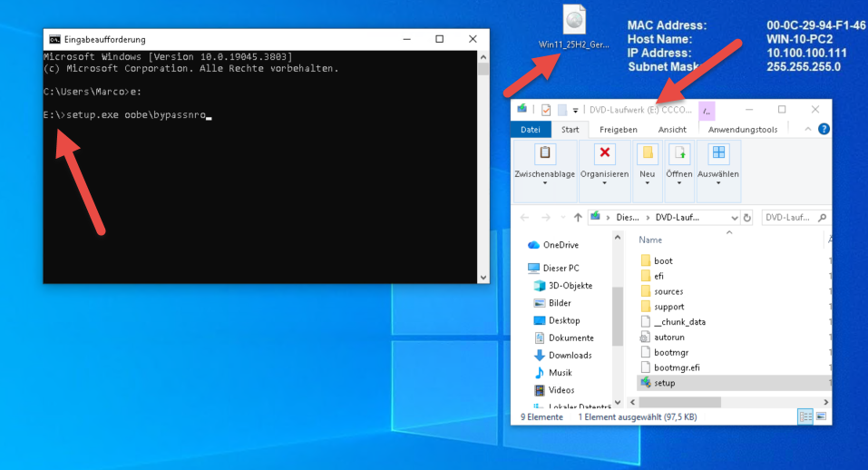Switch to details view in status bar
Viewport: 868px width, 470px height.
coord(805,416)
